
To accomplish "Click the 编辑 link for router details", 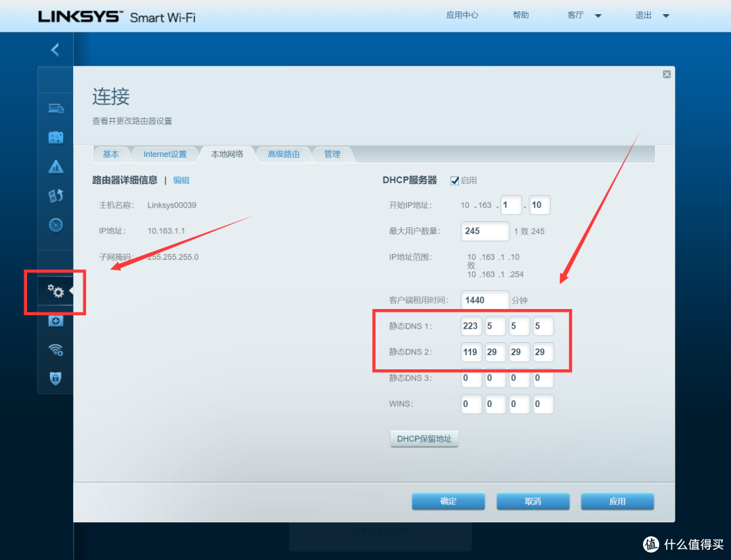I will (x=181, y=180).
